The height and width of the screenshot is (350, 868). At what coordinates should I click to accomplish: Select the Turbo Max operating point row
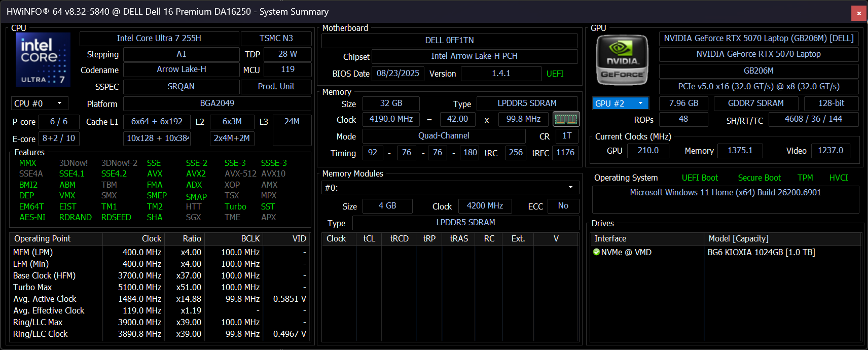click(32, 287)
